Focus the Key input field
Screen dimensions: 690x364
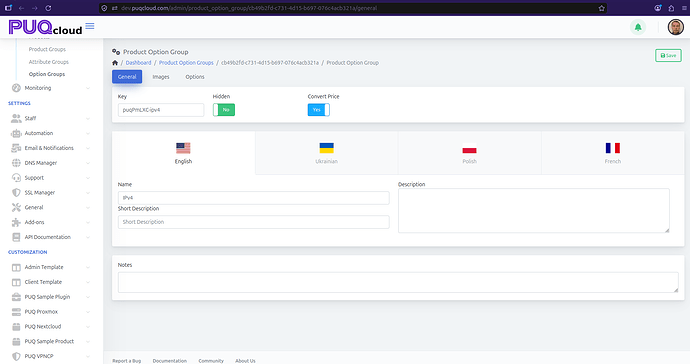point(161,110)
